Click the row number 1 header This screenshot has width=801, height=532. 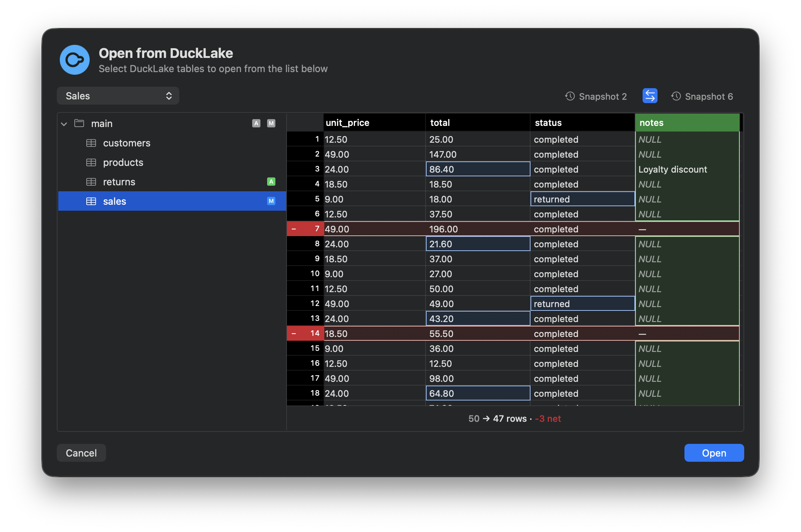305,139
